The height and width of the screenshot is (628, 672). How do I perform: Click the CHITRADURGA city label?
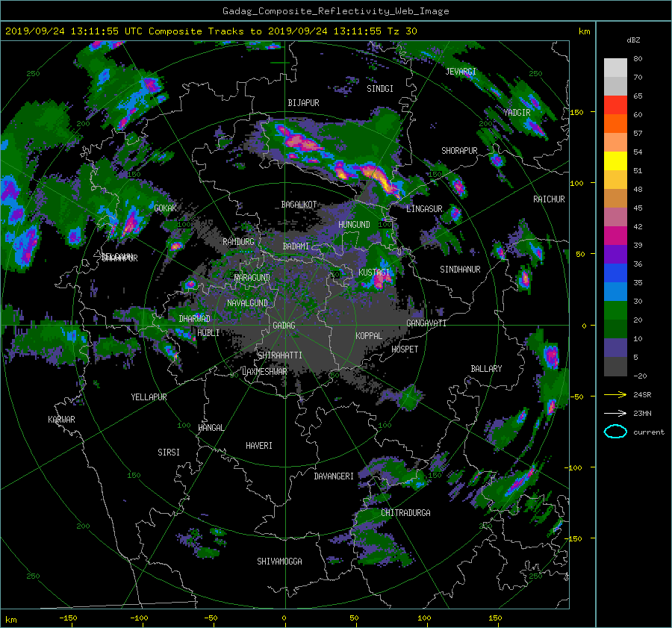point(406,513)
